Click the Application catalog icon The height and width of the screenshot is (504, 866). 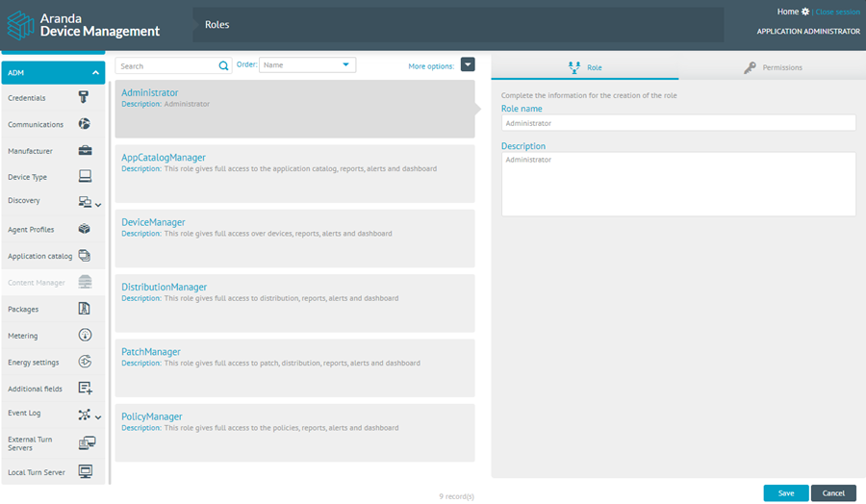point(85,256)
